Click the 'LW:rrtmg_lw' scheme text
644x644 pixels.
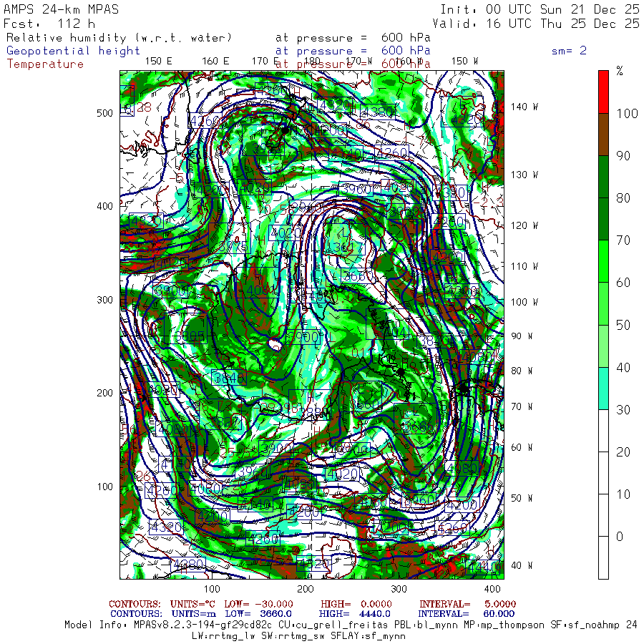point(225,636)
